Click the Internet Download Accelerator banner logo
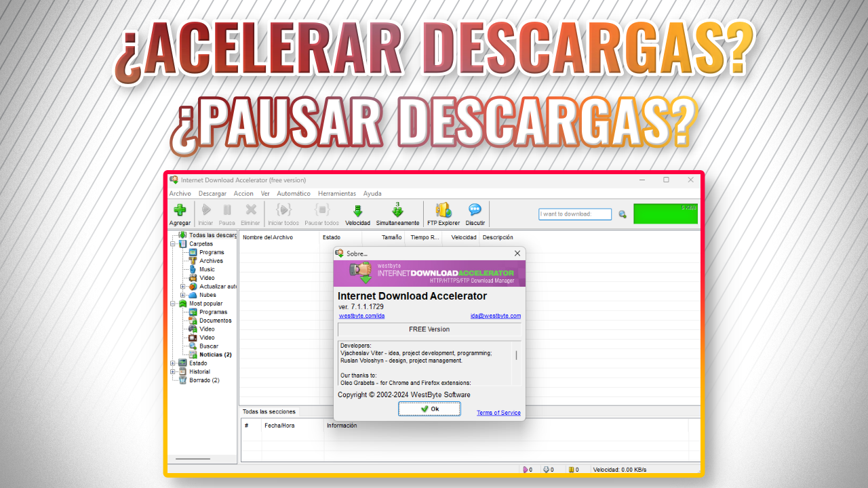 pos(429,274)
